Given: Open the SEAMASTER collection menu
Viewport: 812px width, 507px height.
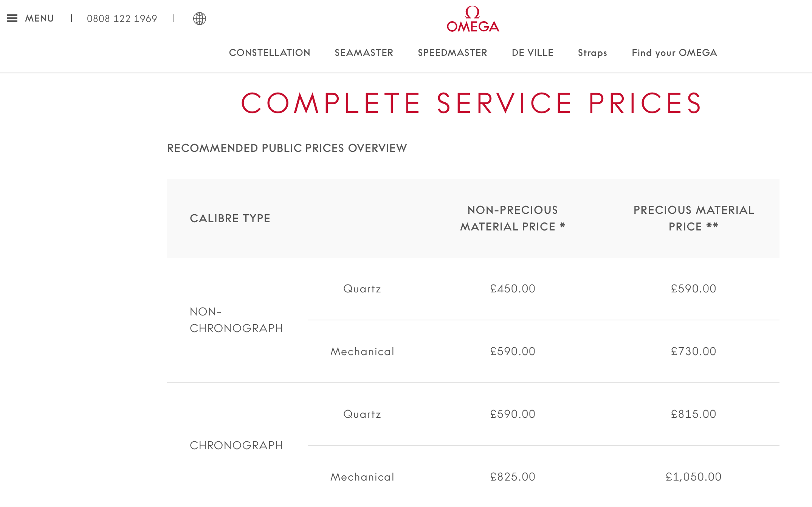Looking at the screenshot, I should (364, 53).
